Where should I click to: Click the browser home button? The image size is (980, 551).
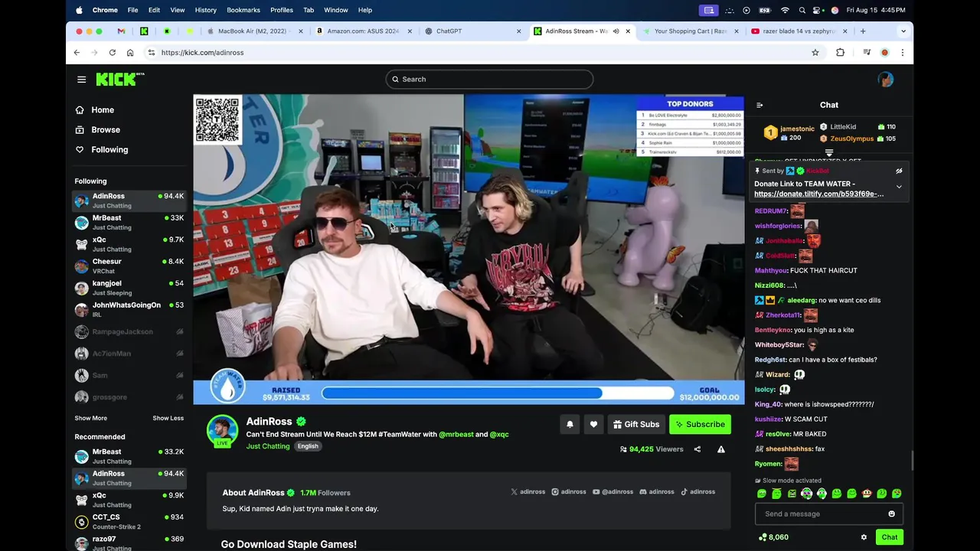(130, 53)
